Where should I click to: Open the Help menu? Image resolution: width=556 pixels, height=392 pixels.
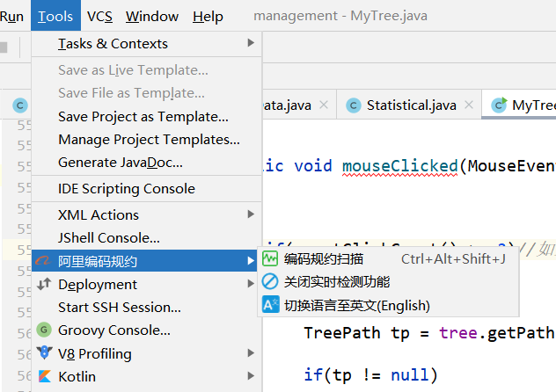tap(208, 17)
